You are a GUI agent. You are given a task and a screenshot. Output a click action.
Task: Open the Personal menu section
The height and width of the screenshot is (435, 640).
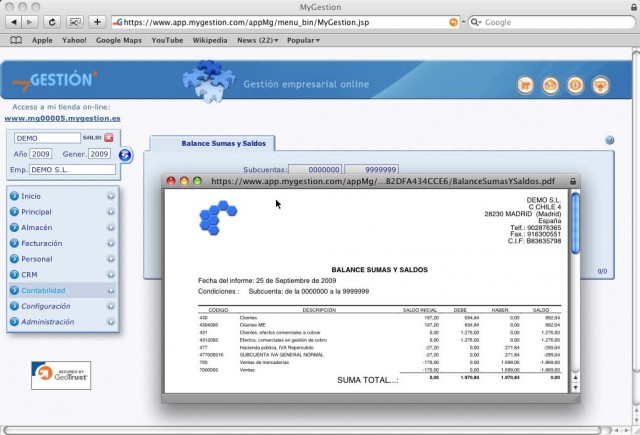click(x=37, y=259)
